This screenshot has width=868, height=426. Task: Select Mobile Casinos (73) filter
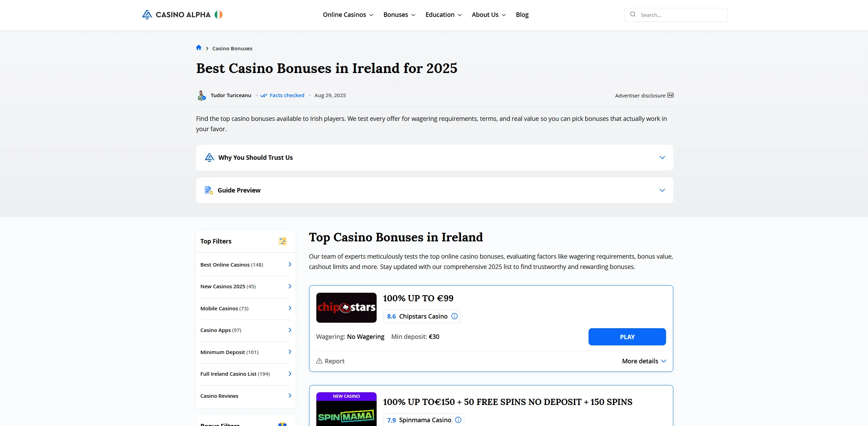(246, 308)
